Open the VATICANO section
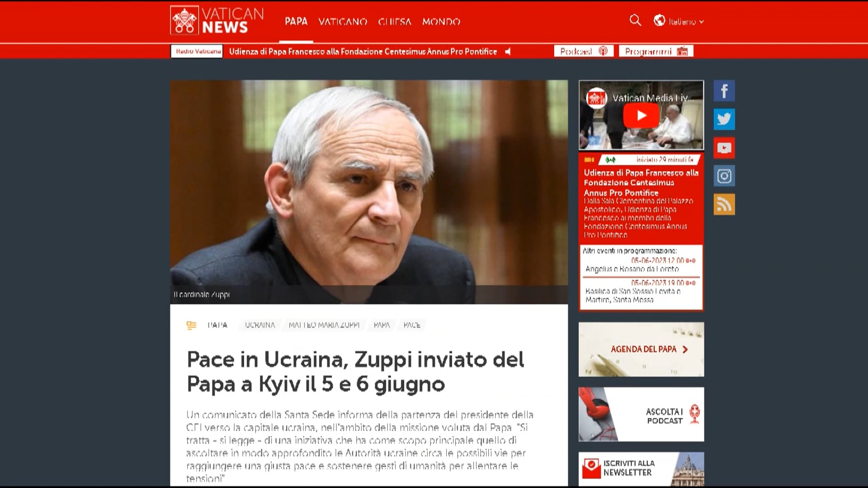This screenshot has width=868, height=488. point(343,22)
